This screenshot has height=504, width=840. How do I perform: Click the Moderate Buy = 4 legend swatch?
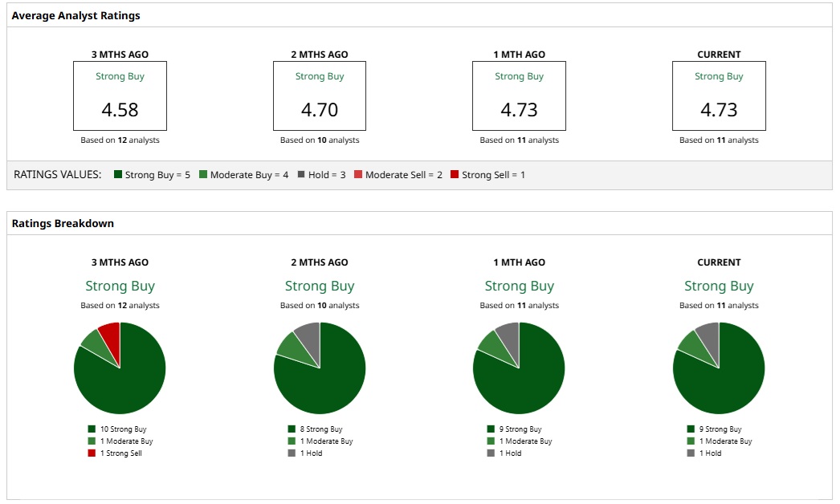[203, 175]
